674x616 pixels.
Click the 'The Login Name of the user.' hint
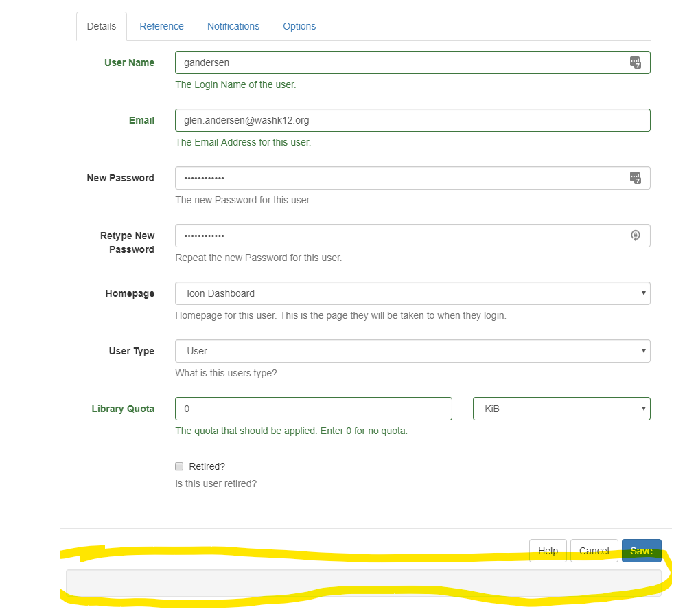pos(235,84)
